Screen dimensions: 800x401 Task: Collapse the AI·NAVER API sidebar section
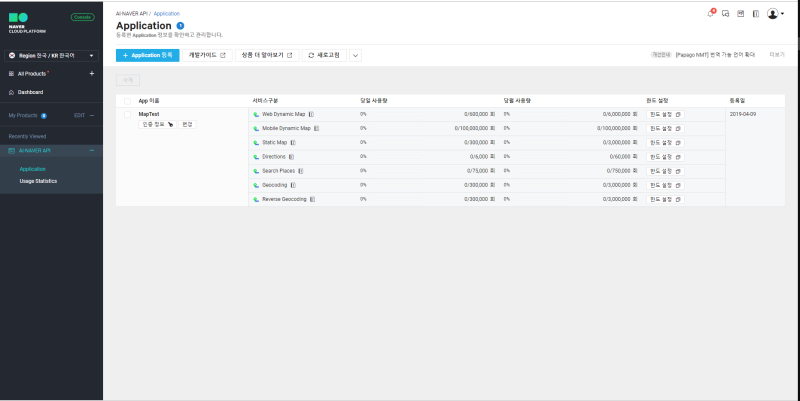(92, 151)
